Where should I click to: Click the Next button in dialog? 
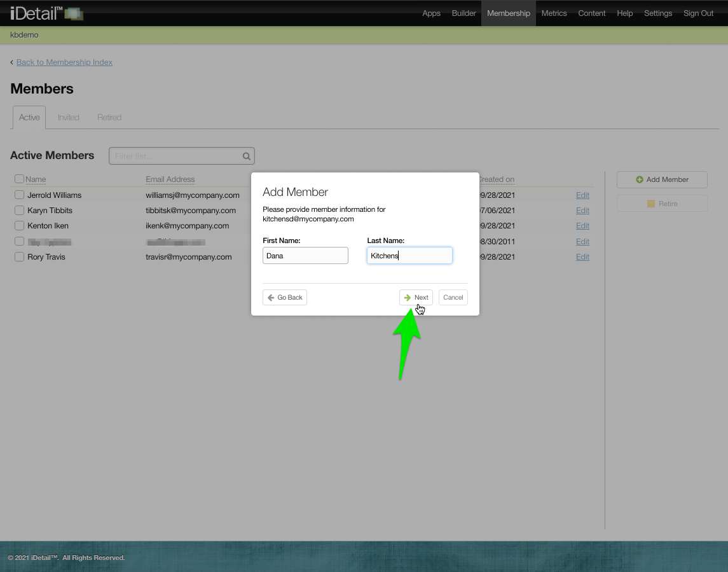click(416, 297)
